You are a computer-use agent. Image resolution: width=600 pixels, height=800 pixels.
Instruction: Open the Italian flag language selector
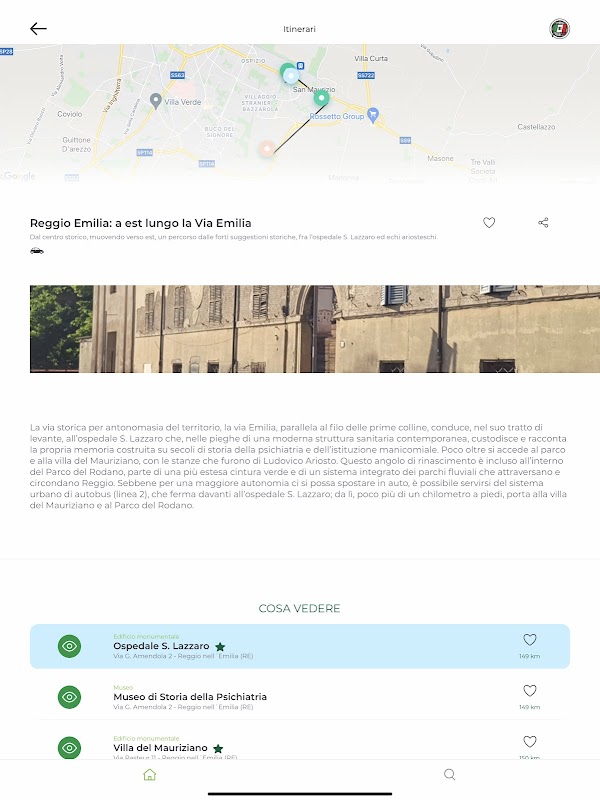point(560,29)
